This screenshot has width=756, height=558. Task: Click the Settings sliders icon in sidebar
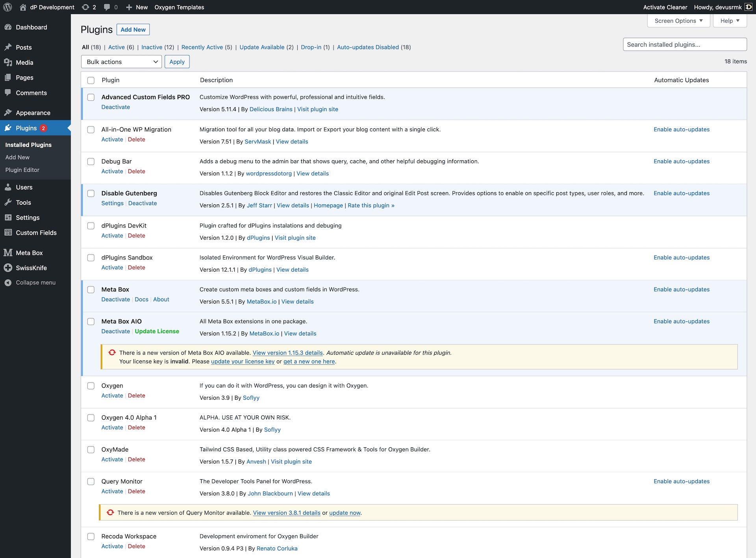pos(8,217)
